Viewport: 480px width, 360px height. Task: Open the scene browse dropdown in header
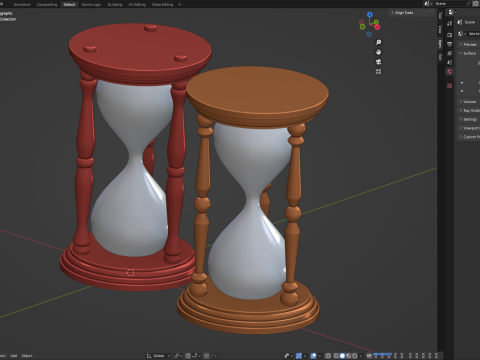click(428, 4)
